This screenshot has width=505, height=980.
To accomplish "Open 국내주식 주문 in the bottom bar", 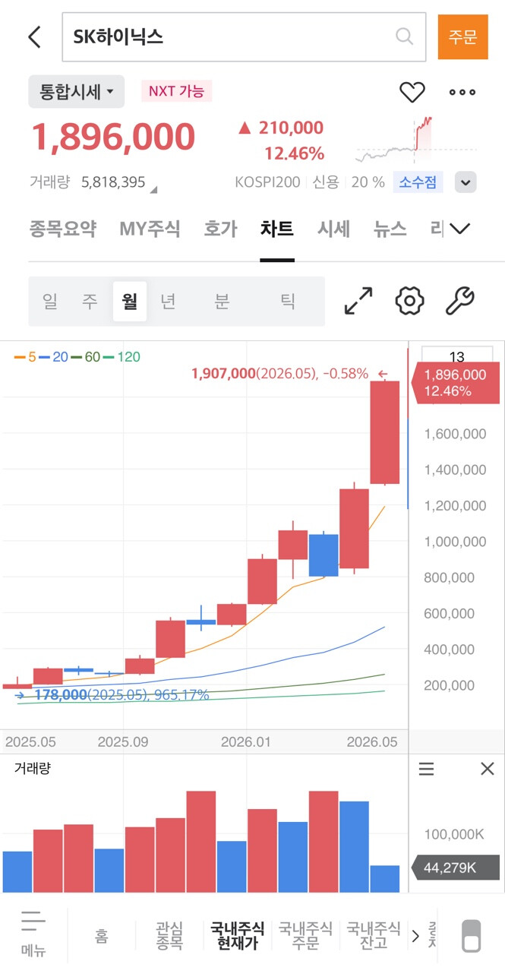I will tap(305, 935).
